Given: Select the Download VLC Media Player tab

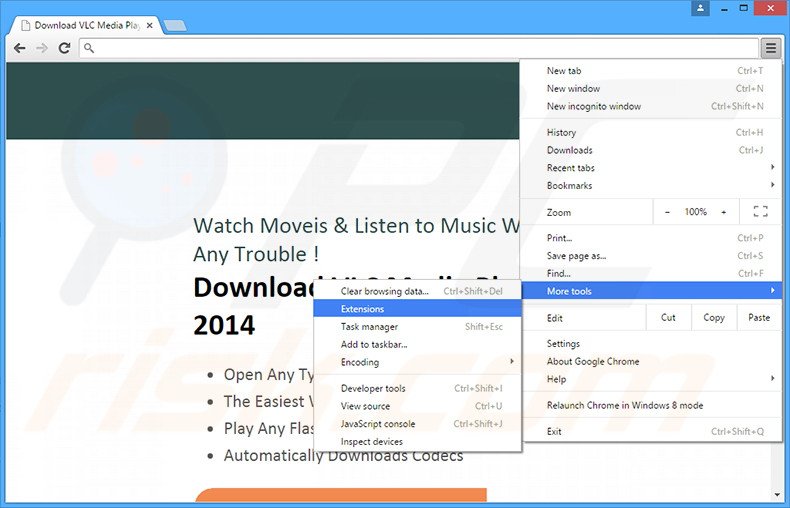Looking at the screenshot, I should (x=87, y=25).
